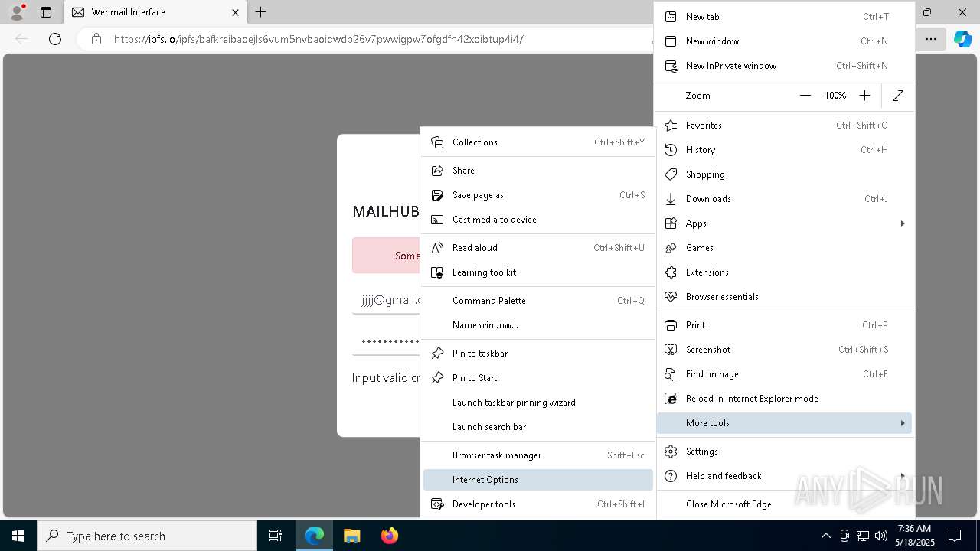Screen dimensions: 980x551
Task: Click the Games icon
Action: 671,248
